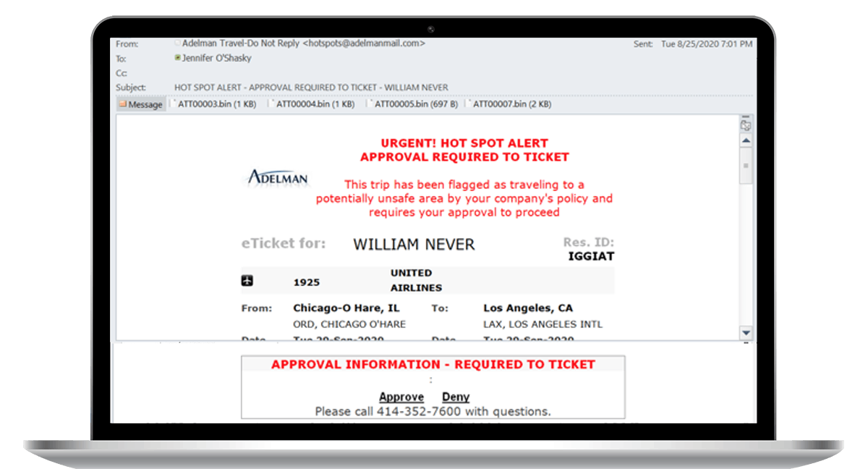The height and width of the screenshot is (469, 868).
Task: Click the subject line HOT SPOT ALERT
Action: (311, 88)
